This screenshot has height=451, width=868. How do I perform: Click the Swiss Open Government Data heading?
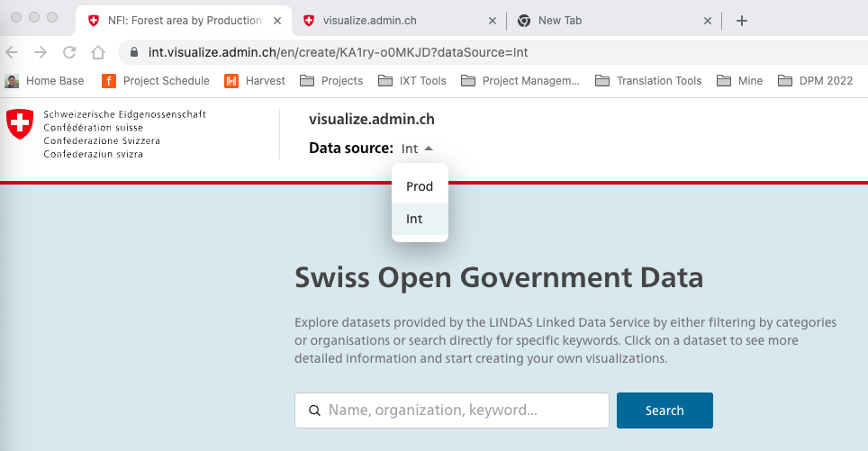pyautogui.click(x=499, y=278)
